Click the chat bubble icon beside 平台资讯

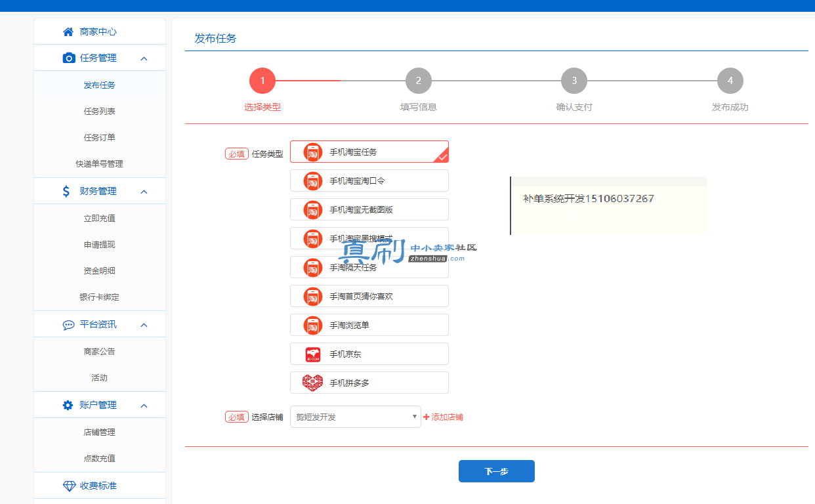pyautogui.click(x=68, y=325)
